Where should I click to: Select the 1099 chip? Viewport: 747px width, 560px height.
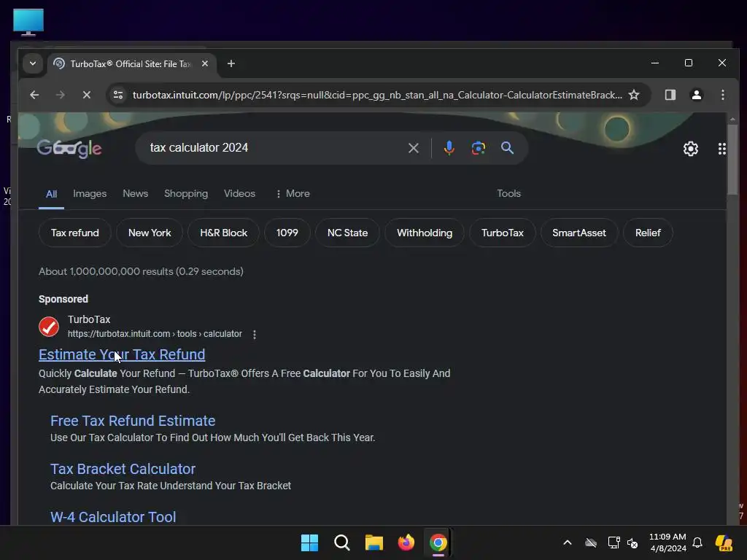coord(287,233)
